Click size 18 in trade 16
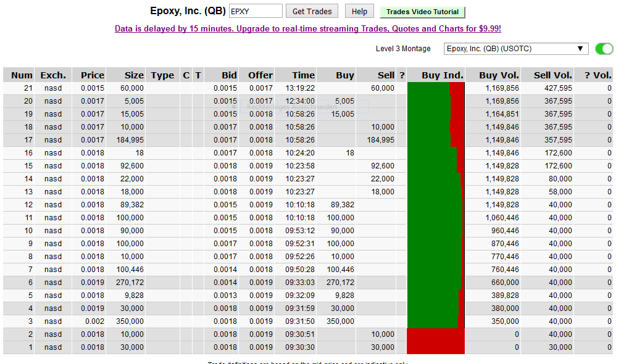The width and height of the screenshot is (629, 364). point(140,153)
